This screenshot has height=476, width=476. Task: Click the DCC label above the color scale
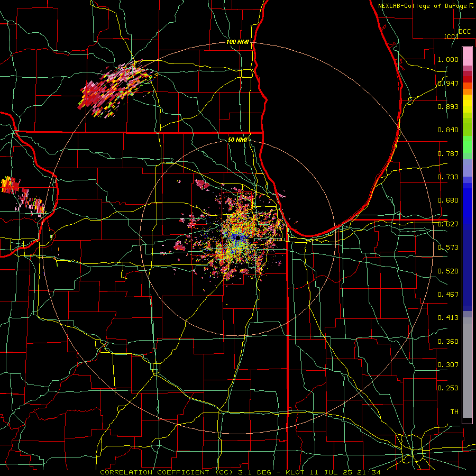(464, 32)
